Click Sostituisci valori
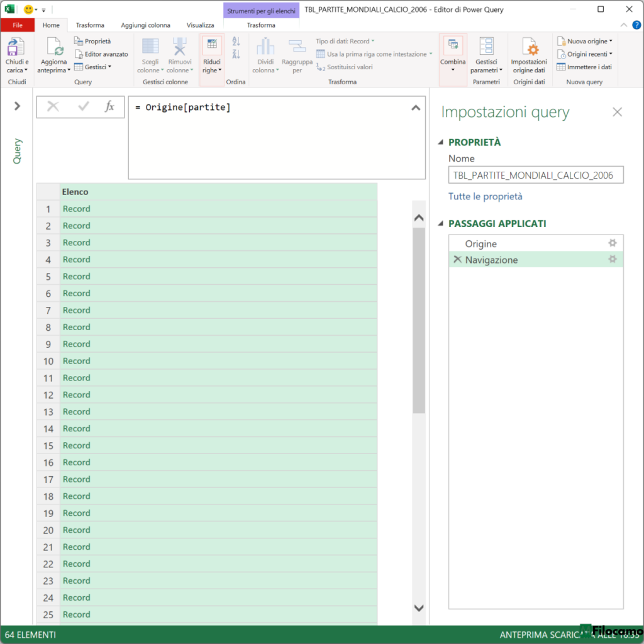This screenshot has height=644, width=644. (x=345, y=67)
